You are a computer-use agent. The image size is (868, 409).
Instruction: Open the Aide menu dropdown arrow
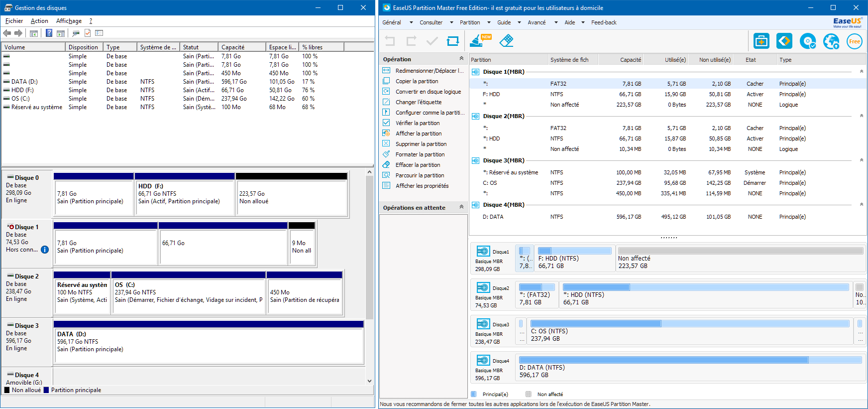[x=583, y=22]
